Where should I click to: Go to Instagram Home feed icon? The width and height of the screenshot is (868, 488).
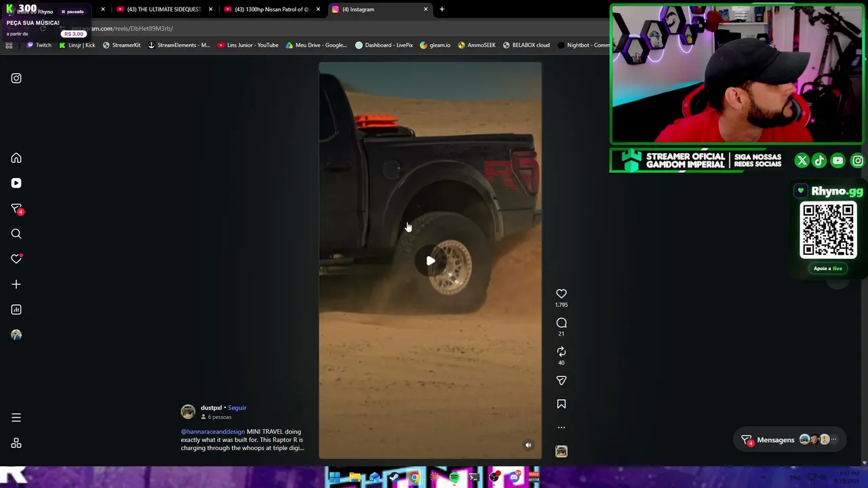coord(16,158)
